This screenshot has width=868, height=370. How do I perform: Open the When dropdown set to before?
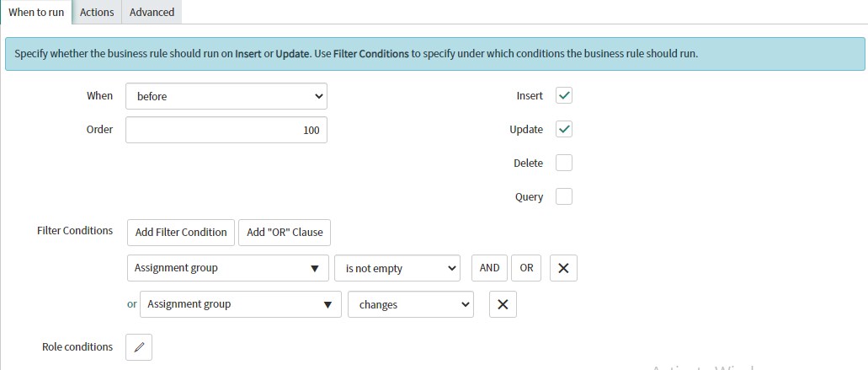226,96
